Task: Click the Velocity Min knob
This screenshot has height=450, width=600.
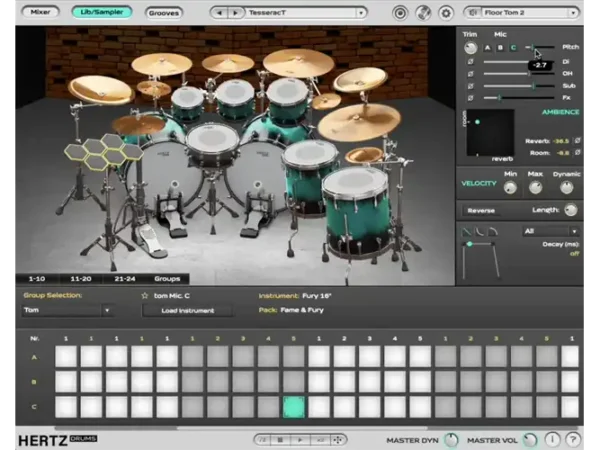Action: coord(510,188)
